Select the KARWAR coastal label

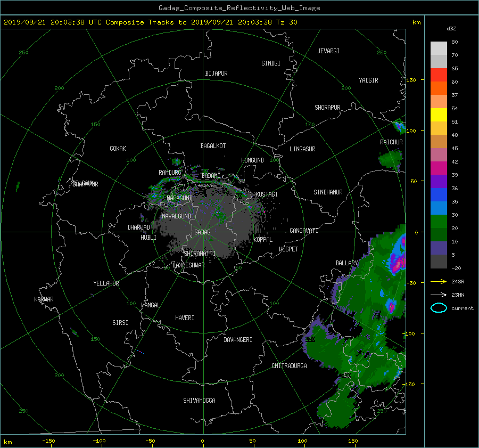tap(44, 299)
